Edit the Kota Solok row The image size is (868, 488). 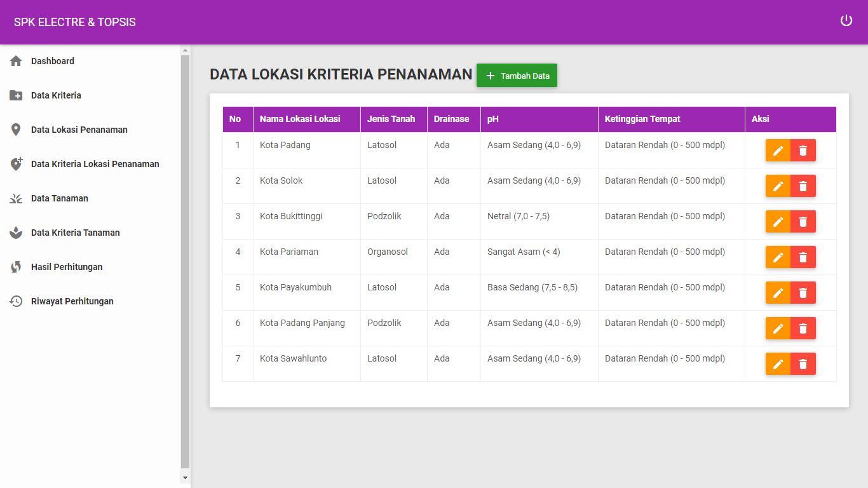point(778,186)
